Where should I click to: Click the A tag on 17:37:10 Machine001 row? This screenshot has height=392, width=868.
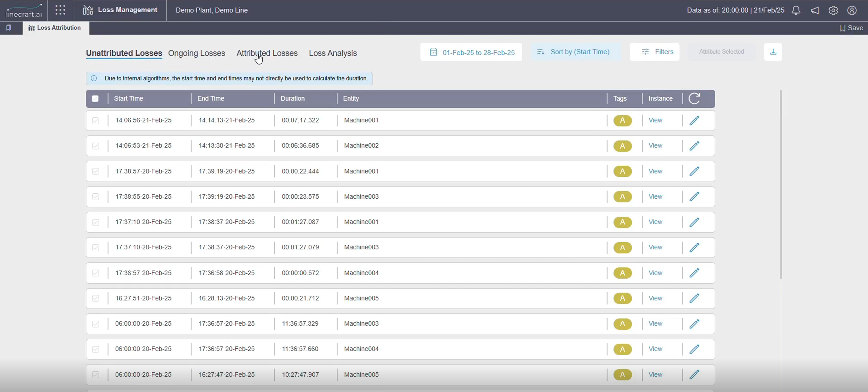click(622, 222)
